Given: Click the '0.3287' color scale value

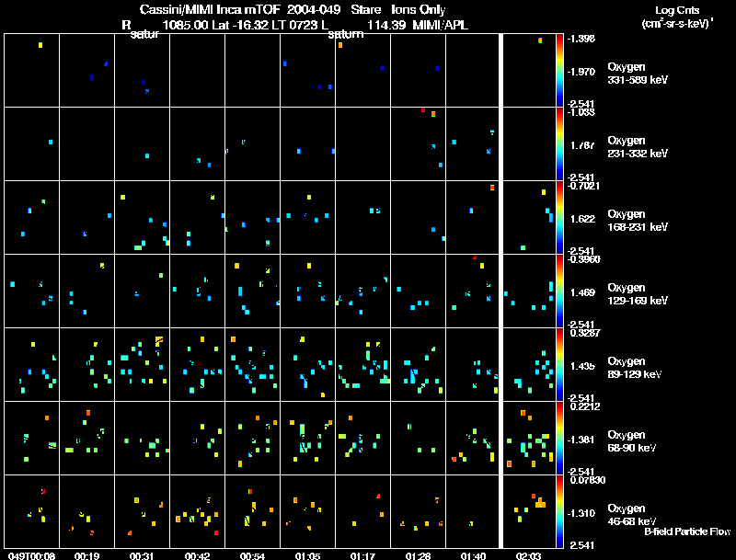Looking at the screenshot, I should click(585, 333).
